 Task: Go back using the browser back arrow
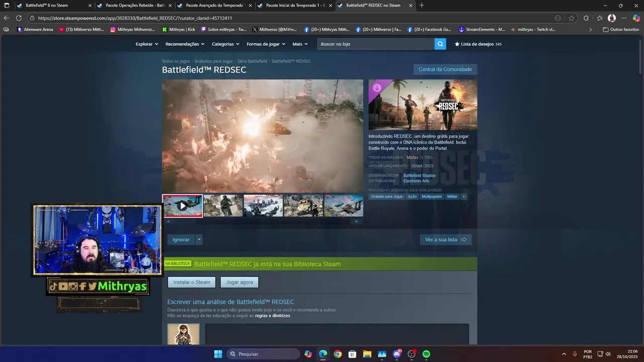tap(7, 18)
